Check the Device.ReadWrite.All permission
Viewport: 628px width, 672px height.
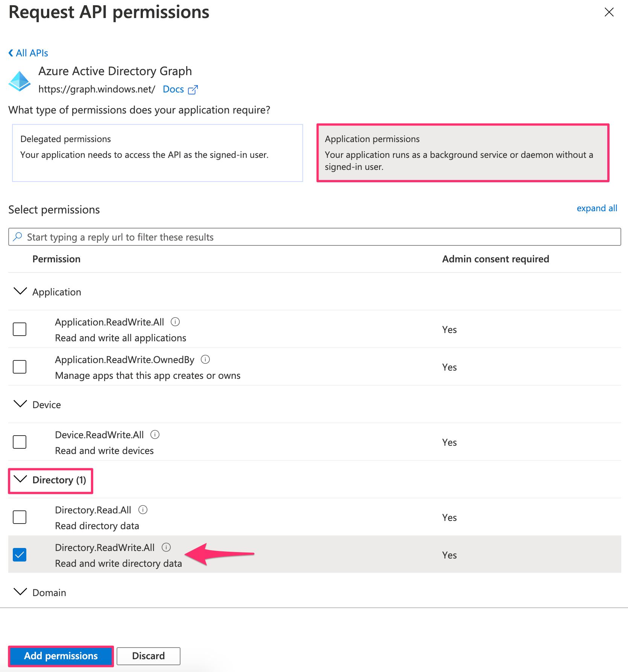[x=19, y=442]
